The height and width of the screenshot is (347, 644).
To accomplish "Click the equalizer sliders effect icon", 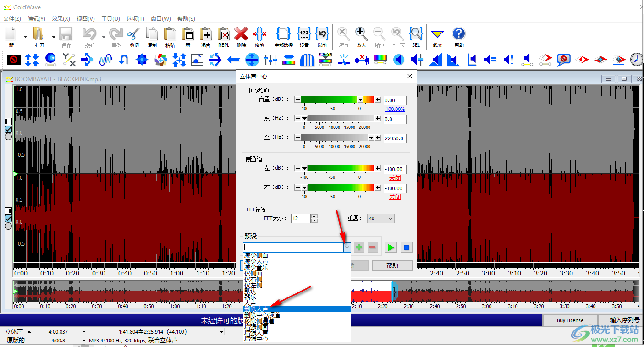I will coord(270,60).
